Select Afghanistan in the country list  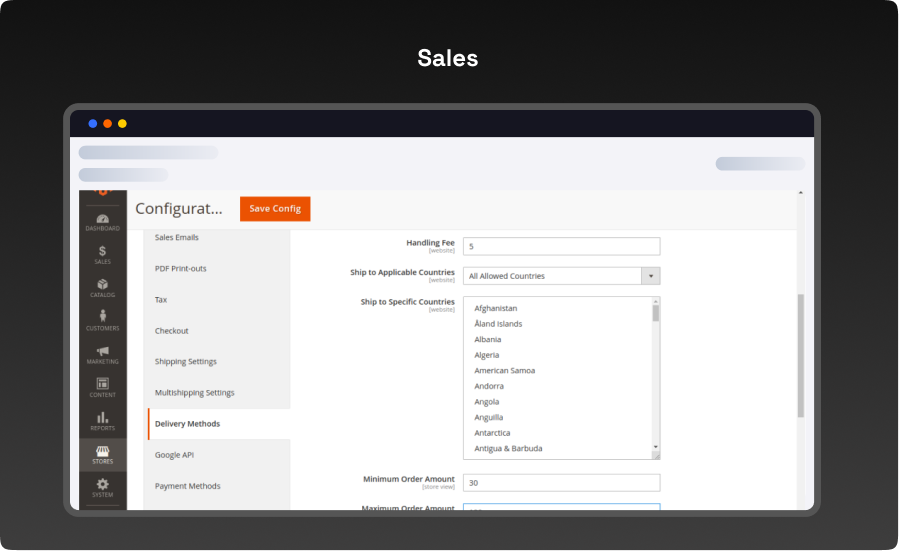pos(496,308)
